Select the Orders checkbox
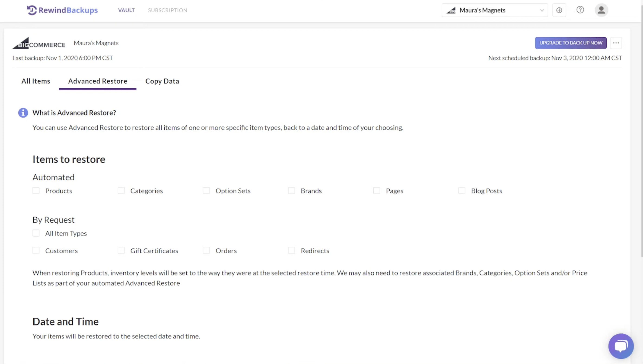This screenshot has width=643, height=364. 206,251
